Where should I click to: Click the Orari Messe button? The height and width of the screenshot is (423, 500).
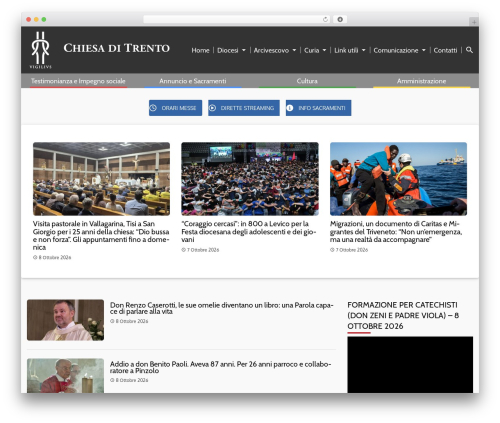point(175,108)
